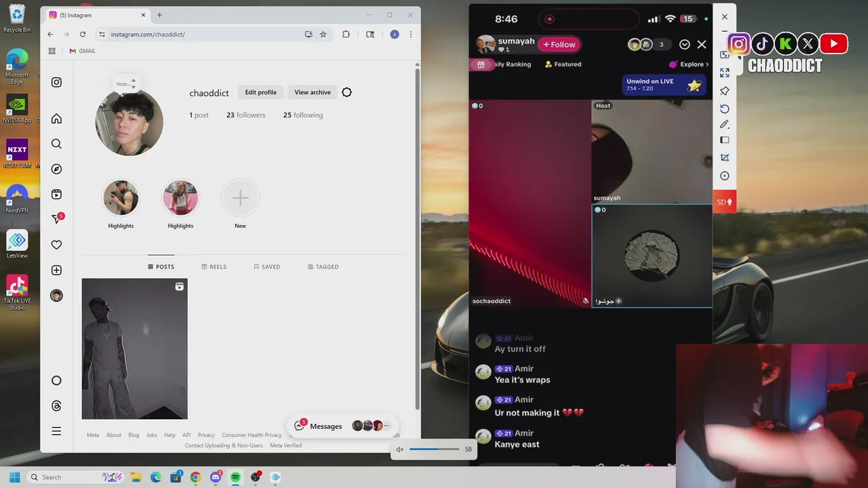The image size is (868, 488).
Task: Click the Edit profile button
Action: point(260,92)
